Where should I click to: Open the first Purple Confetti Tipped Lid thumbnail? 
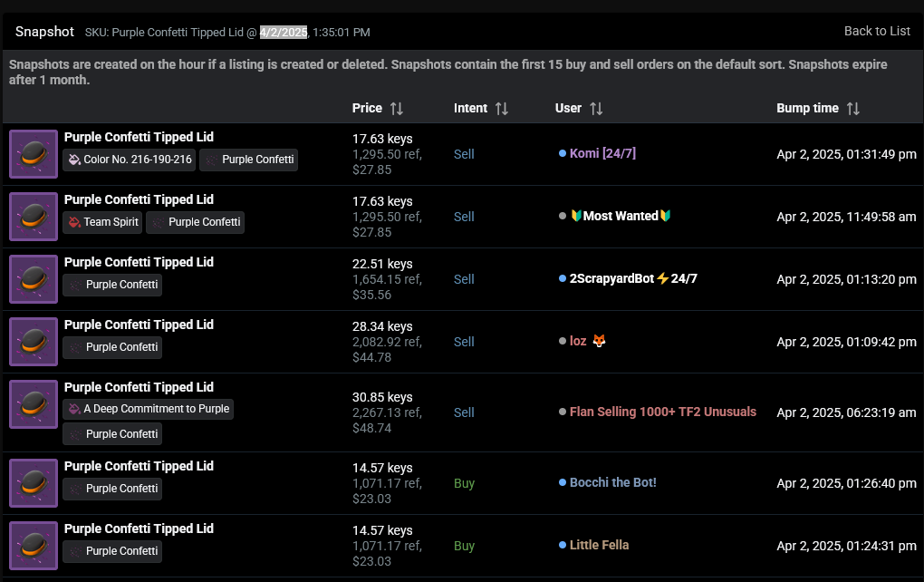pos(34,154)
